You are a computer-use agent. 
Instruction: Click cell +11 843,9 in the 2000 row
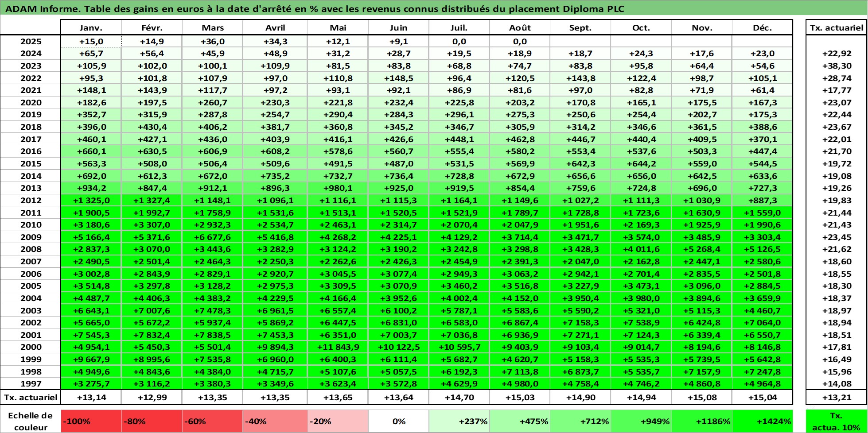(x=338, y=347)
